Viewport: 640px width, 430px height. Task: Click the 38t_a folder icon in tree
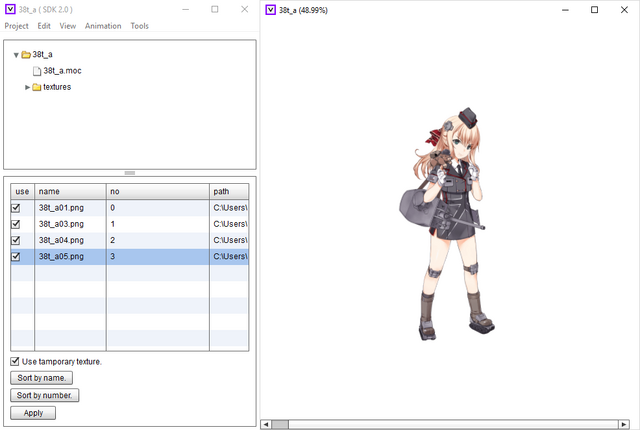point(26,54)
